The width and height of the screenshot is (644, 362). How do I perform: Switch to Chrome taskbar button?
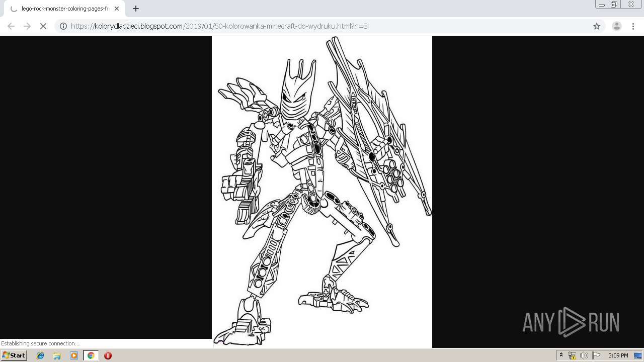(91, 355)
